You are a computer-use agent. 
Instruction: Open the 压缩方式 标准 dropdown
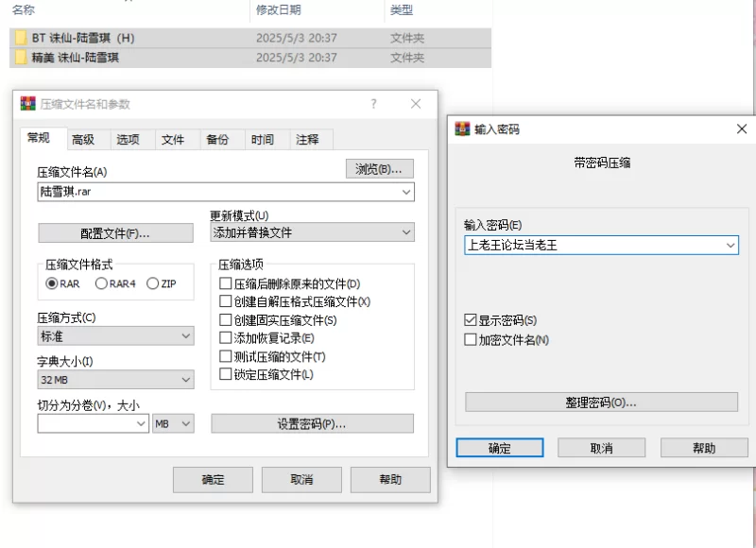(x=115, y=336)
